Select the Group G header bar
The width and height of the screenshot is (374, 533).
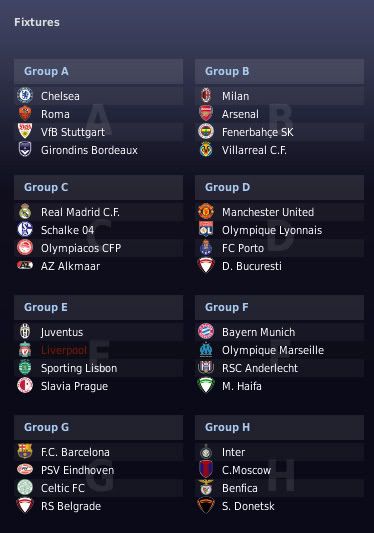tap(99, 427)
